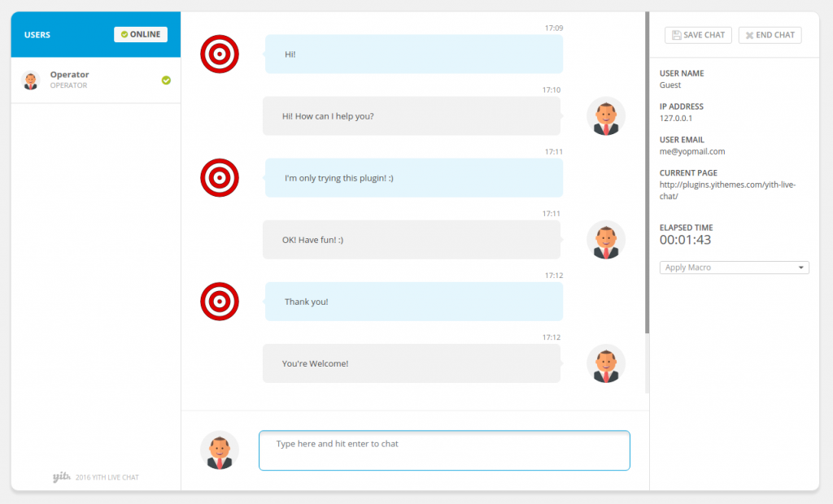Click the target avatar beside "Thank you!"
The width and height of the screenshot is (833, 504).
(220, 302)
